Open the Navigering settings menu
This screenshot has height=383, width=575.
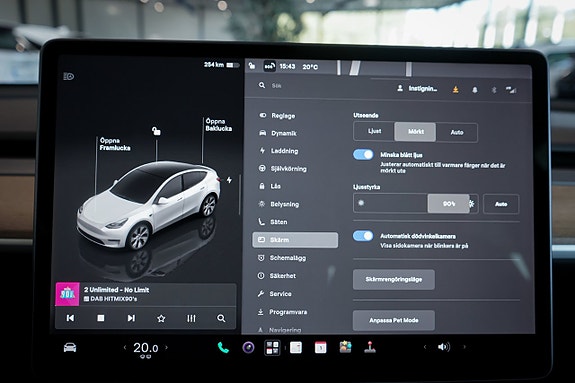click(279, 330)
